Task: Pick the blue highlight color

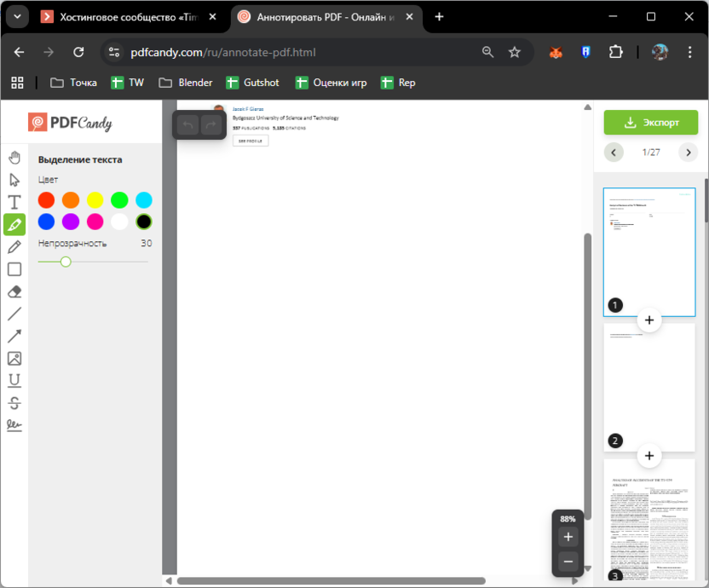Action: coord(46,222)
